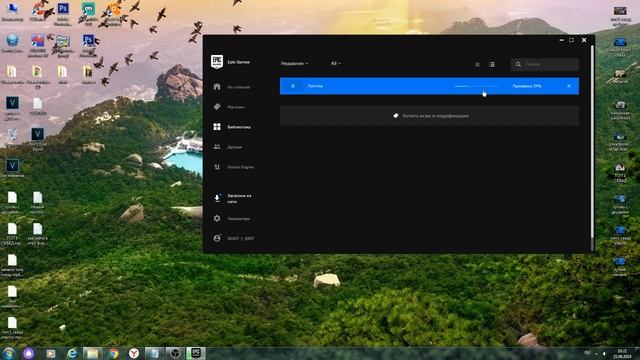Click the volume icon in system tray
This screenshot has width=640, height=360.
pos(604,353)
